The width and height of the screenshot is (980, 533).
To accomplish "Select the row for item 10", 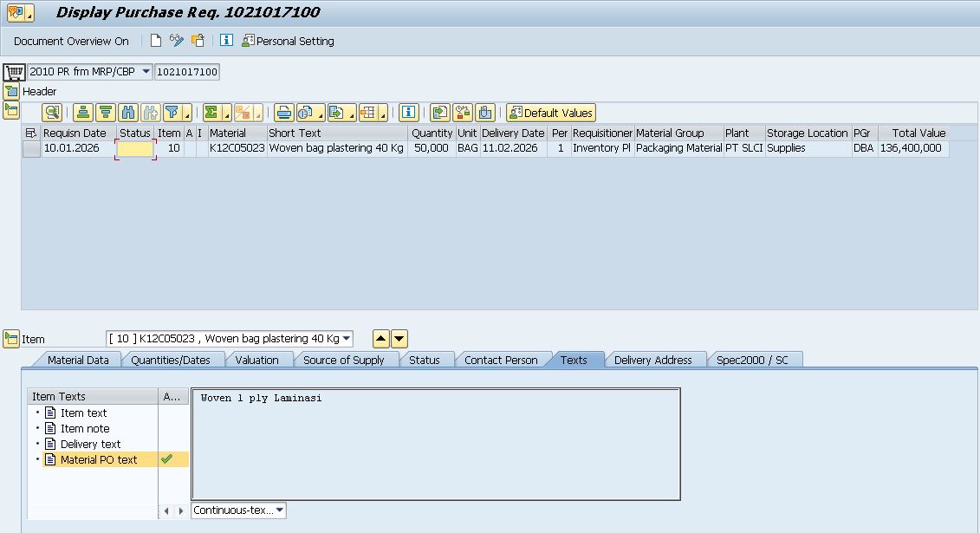I will (x=31, y=148).
